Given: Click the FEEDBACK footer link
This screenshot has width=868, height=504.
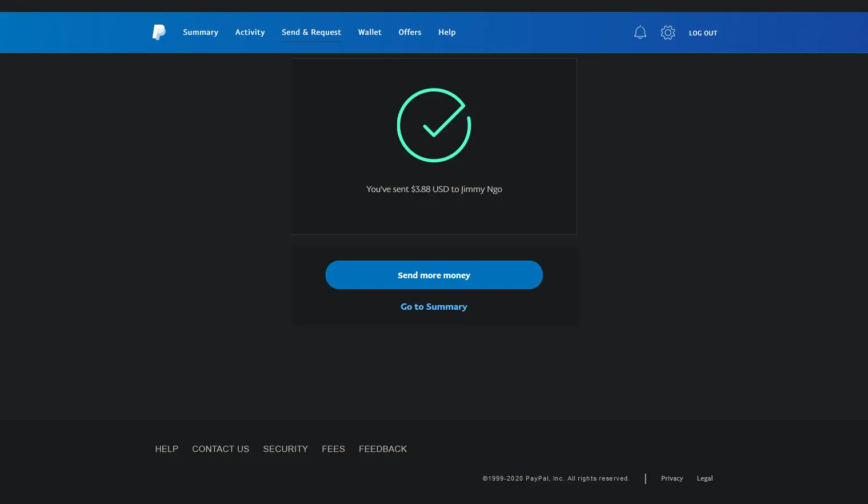Looking at the screenshot, I should pyautogui.click(x=383, y=449).
